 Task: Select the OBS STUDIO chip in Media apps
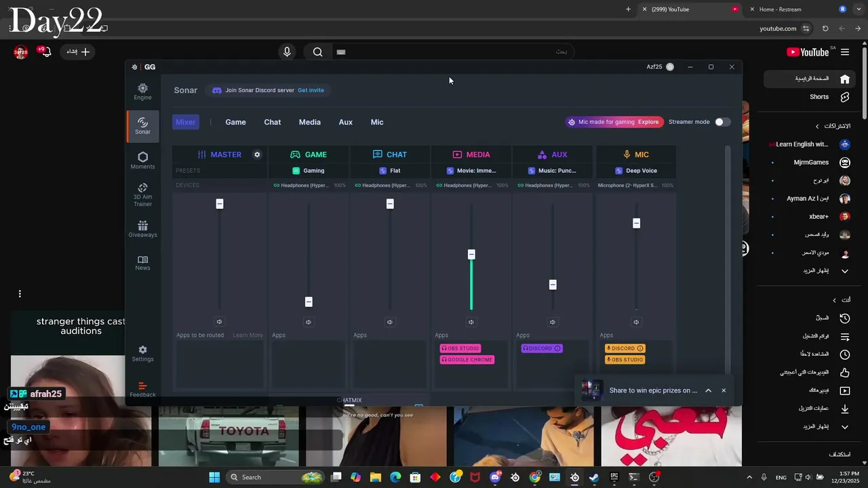460,348
